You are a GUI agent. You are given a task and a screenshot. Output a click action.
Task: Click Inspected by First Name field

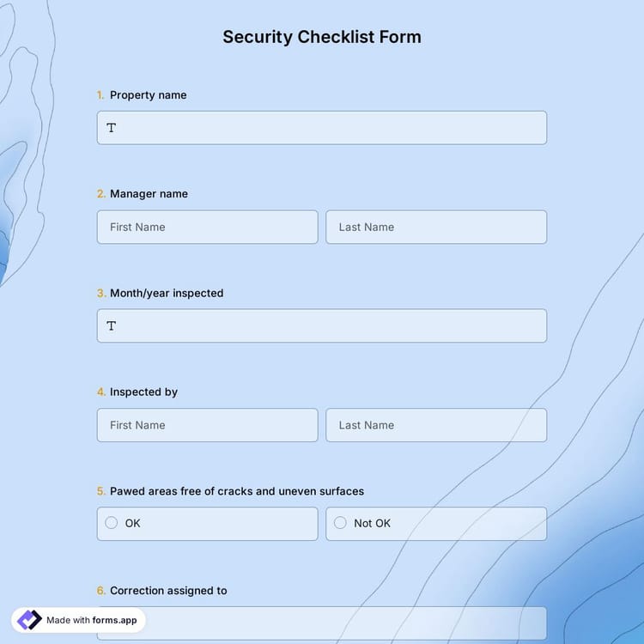207,425
